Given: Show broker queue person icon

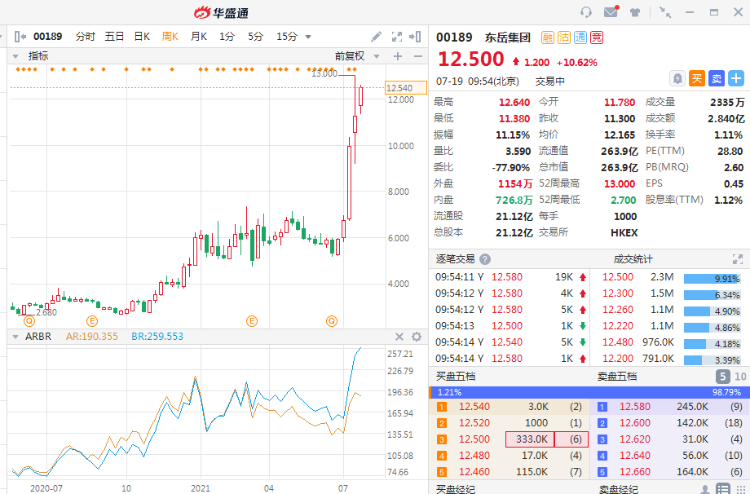Looking at the screenshot, I should pos(705,489).
